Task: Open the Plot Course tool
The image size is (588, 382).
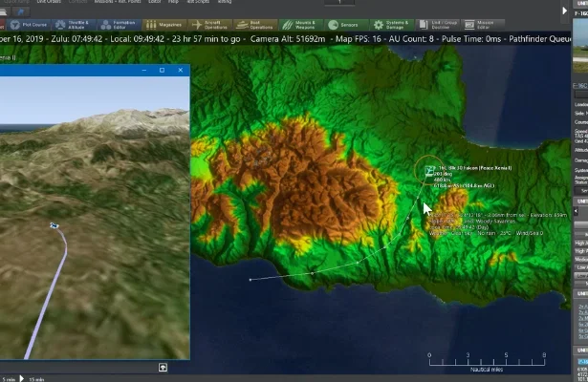Action: tap(29, 25)
